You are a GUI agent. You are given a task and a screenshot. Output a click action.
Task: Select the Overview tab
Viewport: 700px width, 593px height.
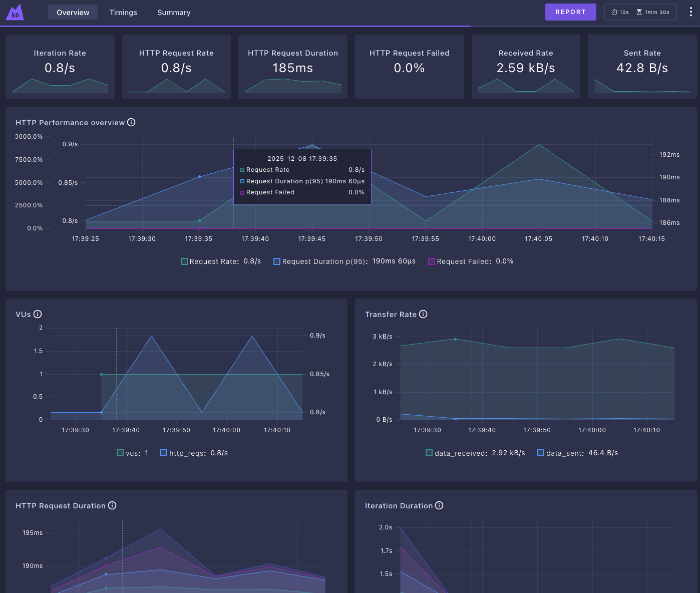point(73,12)
